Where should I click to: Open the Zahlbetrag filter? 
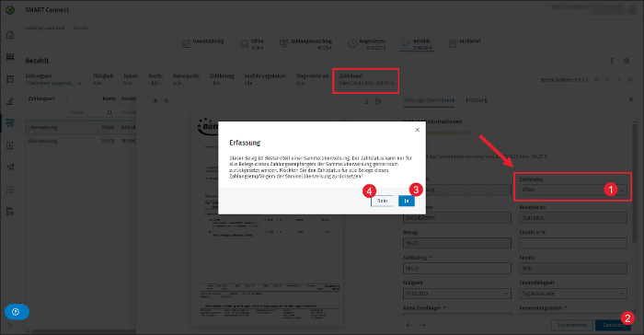[222, 79]
